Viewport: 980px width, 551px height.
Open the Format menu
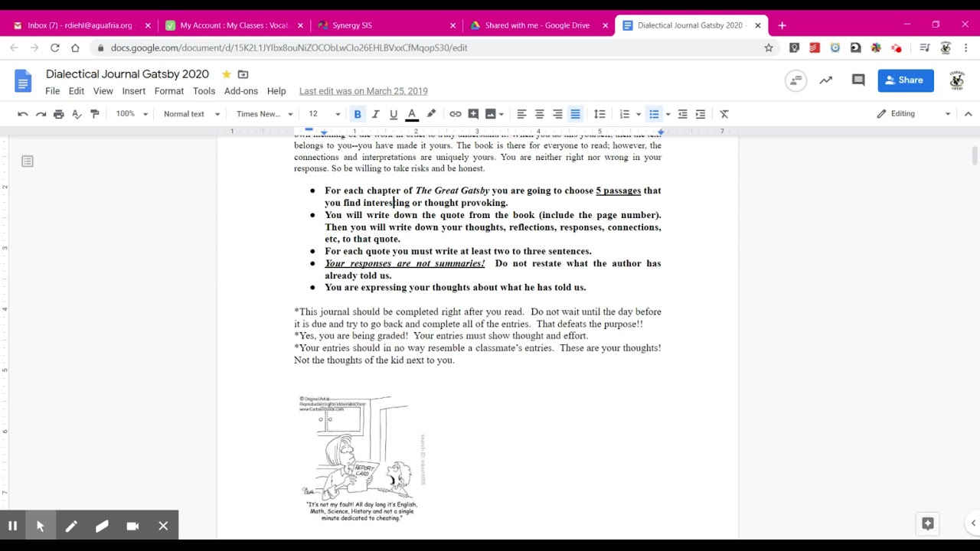pos(169,91)
